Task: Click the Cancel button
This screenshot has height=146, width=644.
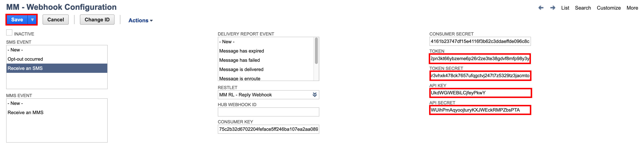Action: pyautogui.click(x=55, y=20)
